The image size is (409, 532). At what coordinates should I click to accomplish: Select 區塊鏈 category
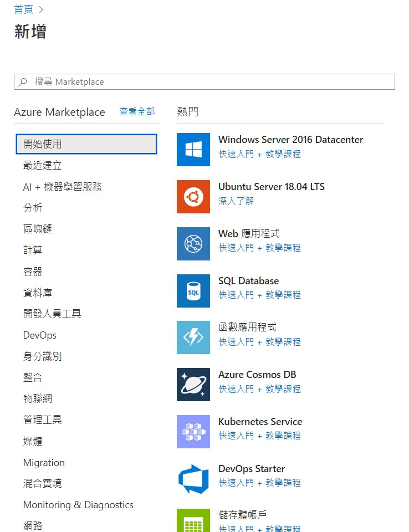(x=37, y=229)
